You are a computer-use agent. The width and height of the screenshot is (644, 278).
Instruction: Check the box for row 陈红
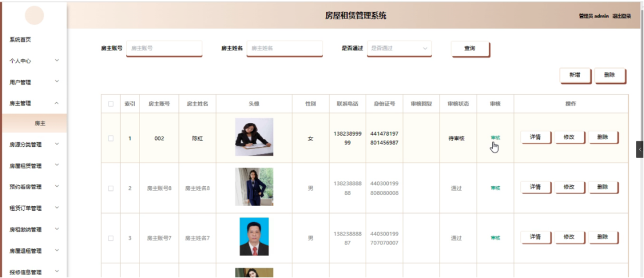click(110, 139)
